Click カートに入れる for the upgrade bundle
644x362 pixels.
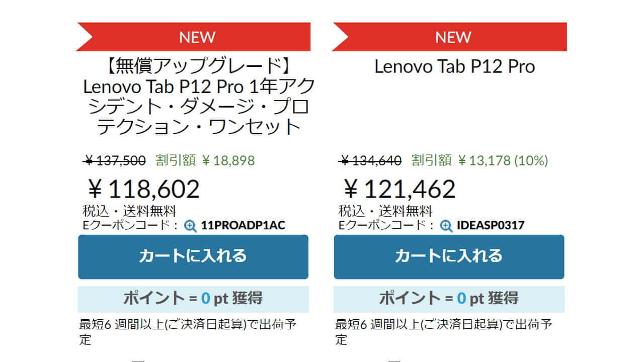click(192, 256)
